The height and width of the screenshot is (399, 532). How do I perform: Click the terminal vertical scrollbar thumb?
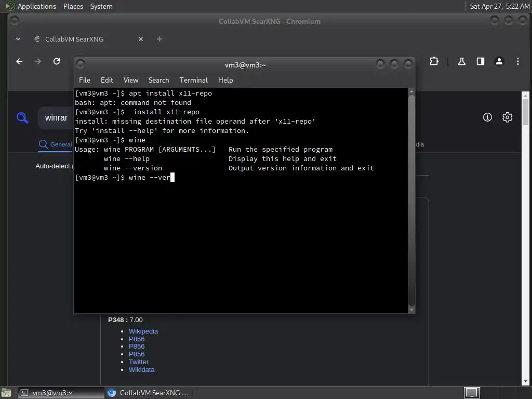click(x=411, y=201)
